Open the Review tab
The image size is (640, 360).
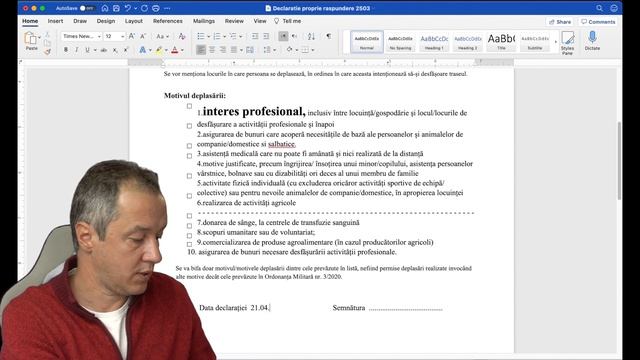(x=234, y=21)
